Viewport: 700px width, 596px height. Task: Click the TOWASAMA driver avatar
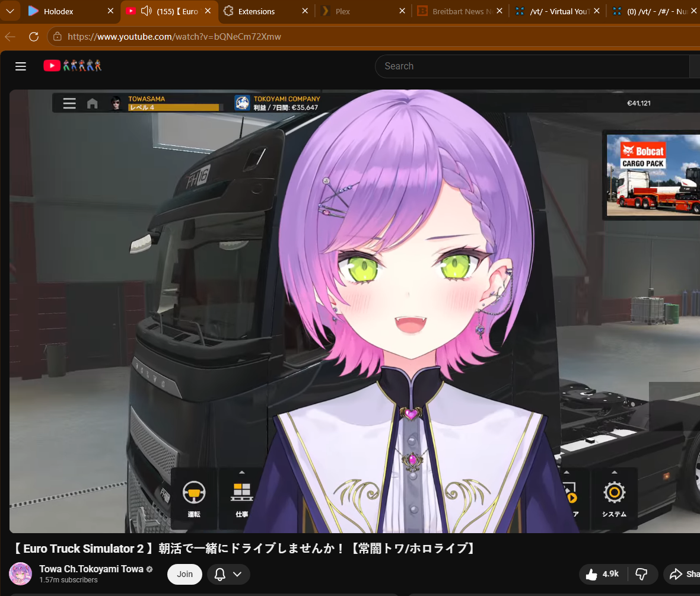(116, 103)
